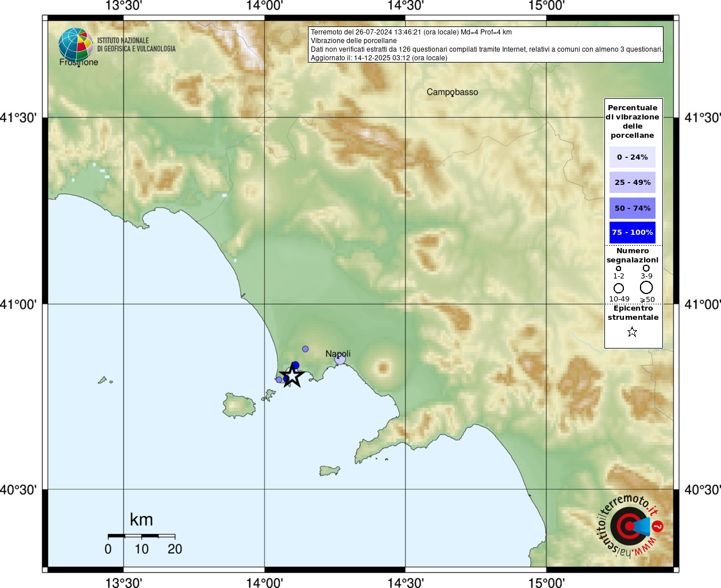The width and height of the screenshot is (721, 588).
Task: Click the purple dot north of the epicenter
Action: tap(305, 349)
